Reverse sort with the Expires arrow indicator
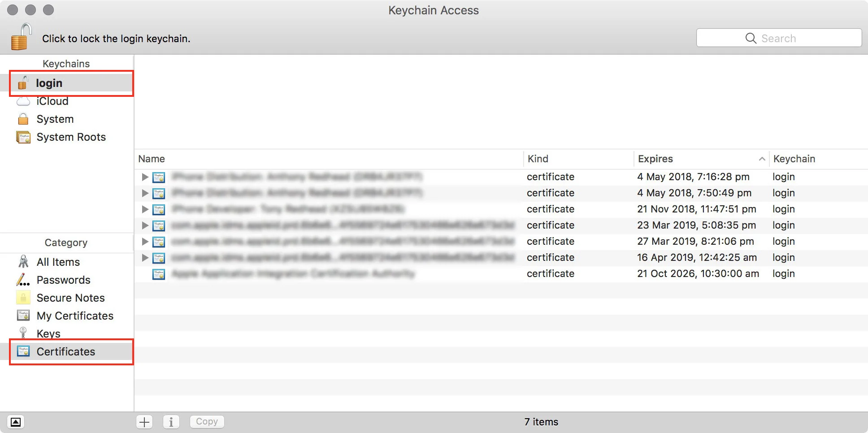The width and height of the screenshot is (868, 433). tap(762, 159)
